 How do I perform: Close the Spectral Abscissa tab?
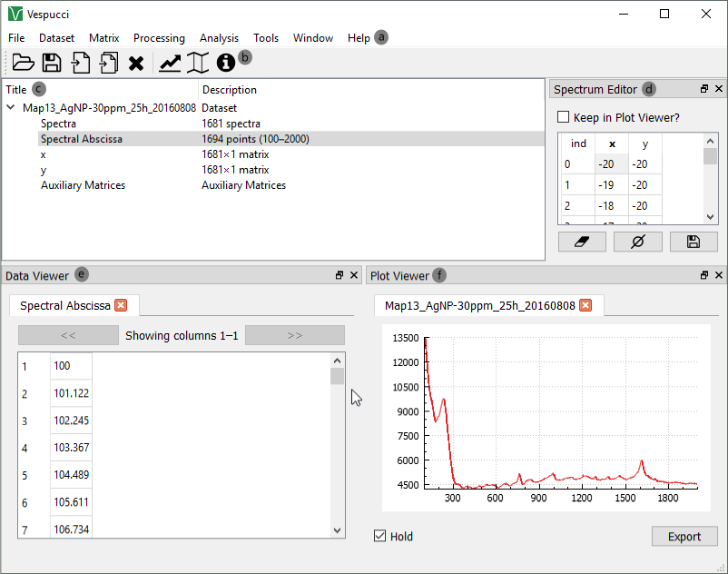121,305
